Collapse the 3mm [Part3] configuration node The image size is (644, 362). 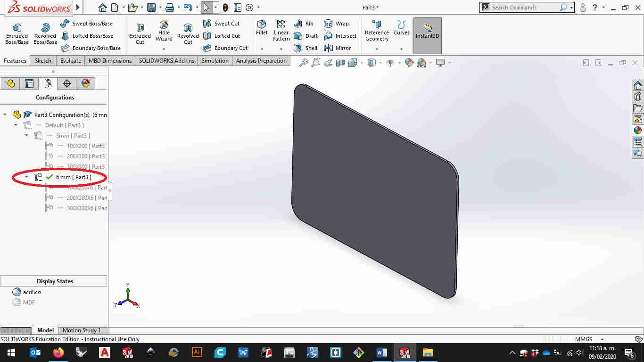click(27, 135)
